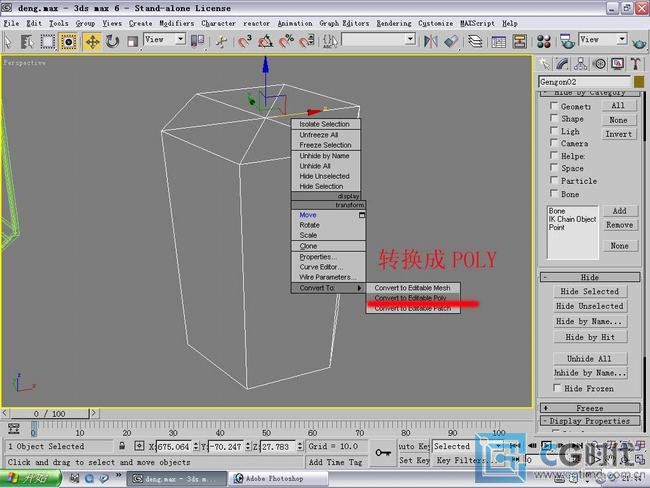Expand the Freeze rollout
The image size is (650, 488).
[590, 408]
